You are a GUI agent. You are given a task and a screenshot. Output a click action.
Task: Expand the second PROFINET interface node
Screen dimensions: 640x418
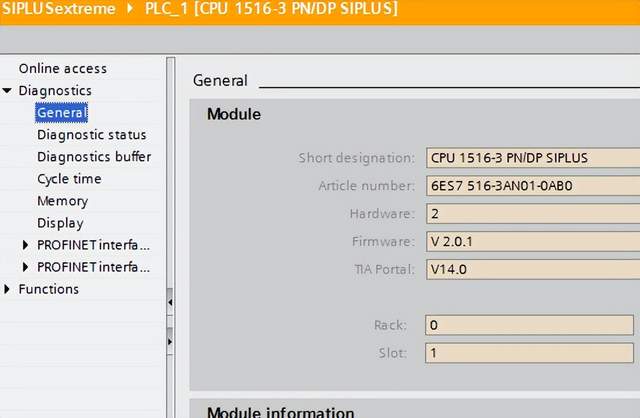click(26, 267)
